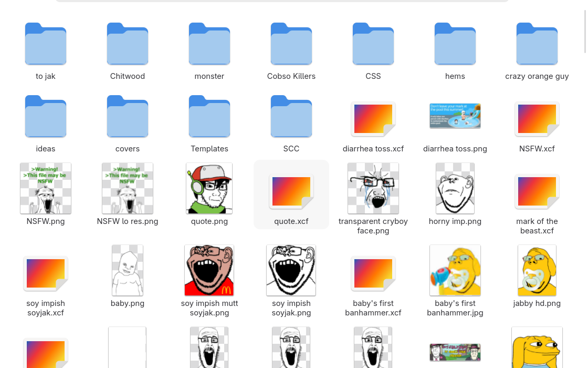Select baby's first banhammer.jpg thumbnail

455,270
